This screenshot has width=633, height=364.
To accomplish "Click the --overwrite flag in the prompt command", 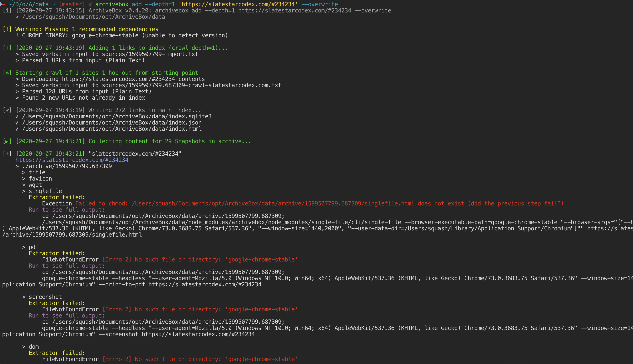I will pyautogui.click(x=319, y=4).
